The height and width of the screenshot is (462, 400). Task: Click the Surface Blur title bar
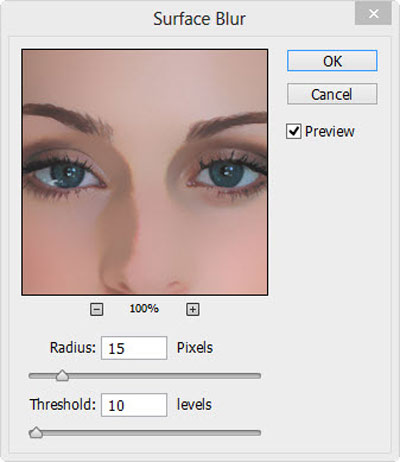[x=199, y=19]
